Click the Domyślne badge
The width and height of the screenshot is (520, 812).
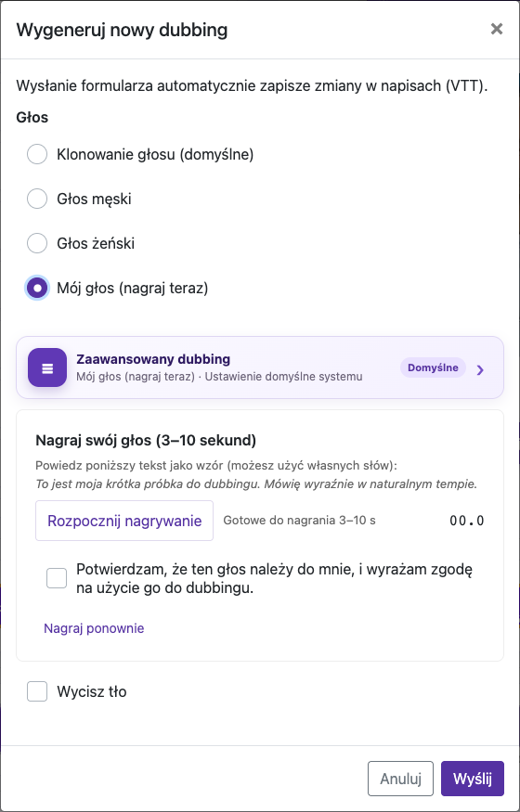(433, 367)
